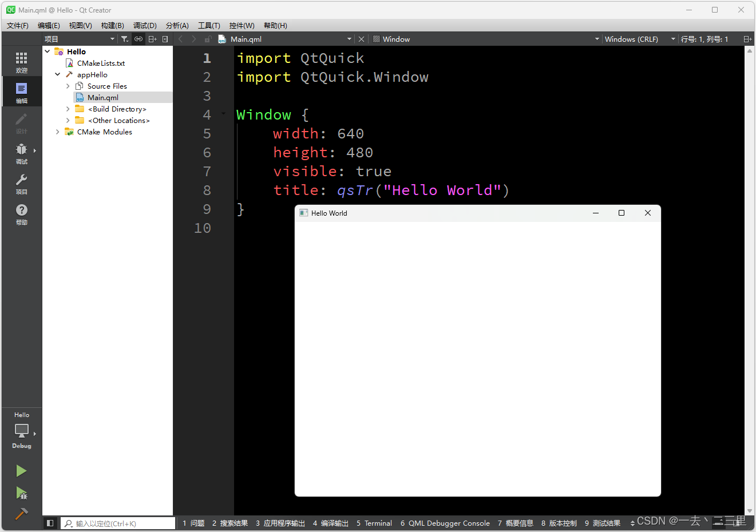Open the 1 问题 output pane
The image size is (756, 532).
click(x=193, y=523)
